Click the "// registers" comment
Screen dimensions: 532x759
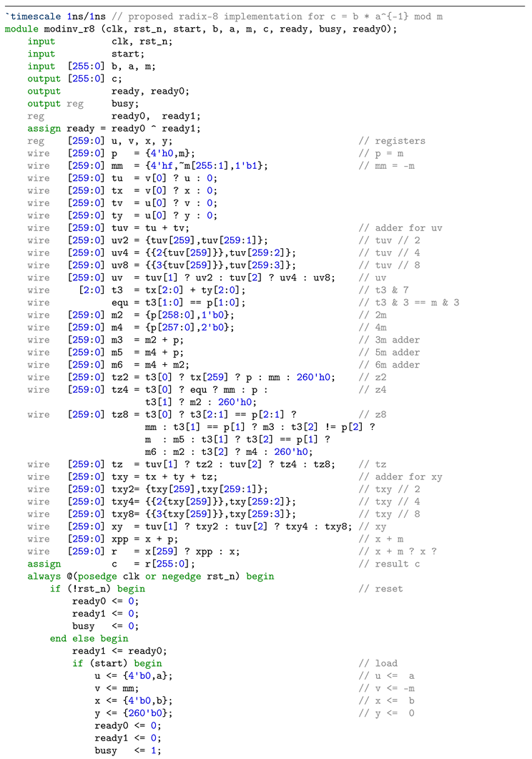point(392,141)
